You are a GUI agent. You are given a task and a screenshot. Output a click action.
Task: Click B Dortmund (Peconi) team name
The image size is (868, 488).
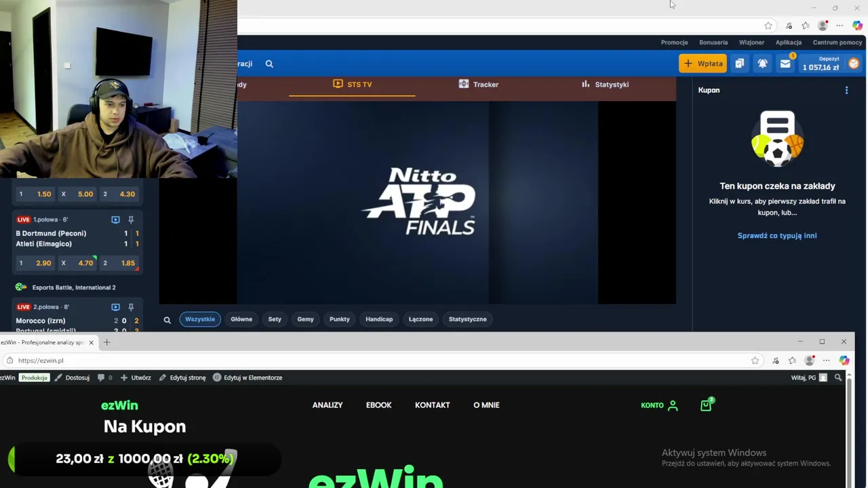point(51,233)
